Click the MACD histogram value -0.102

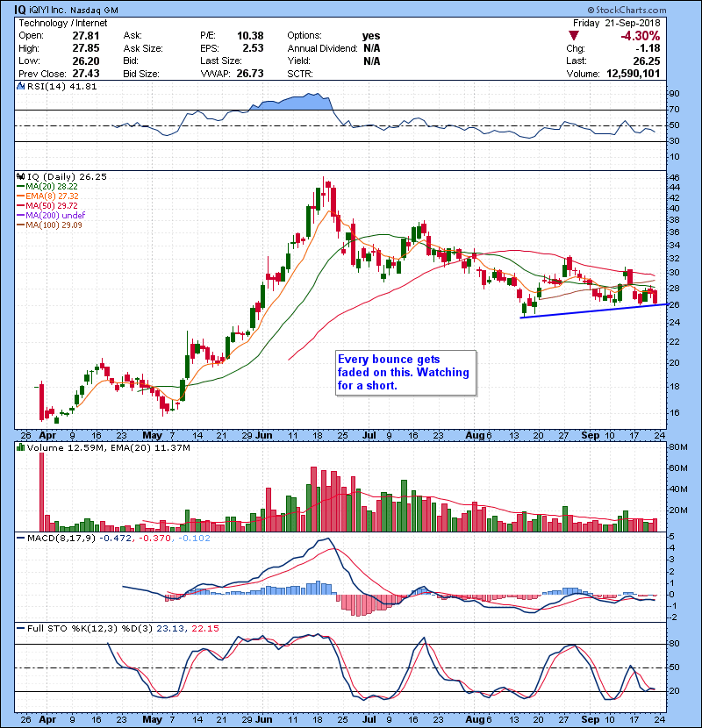click(194, 539)
